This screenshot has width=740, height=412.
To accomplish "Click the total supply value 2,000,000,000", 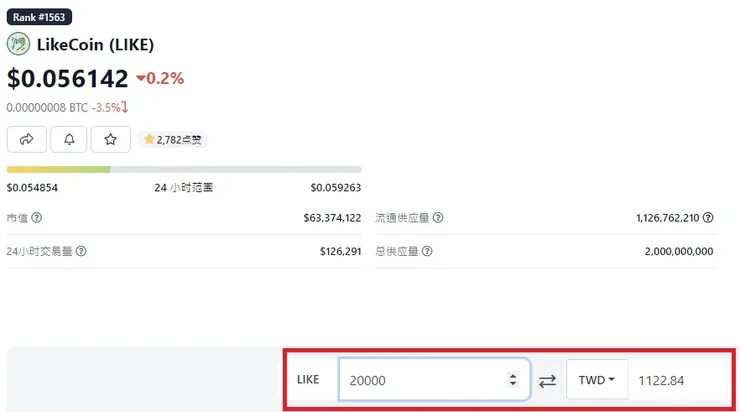I will click(679, 252).
